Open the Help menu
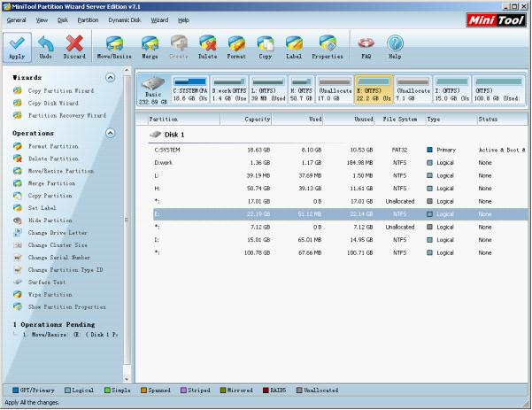The image size is (532, 410). (x=183, y=20)
